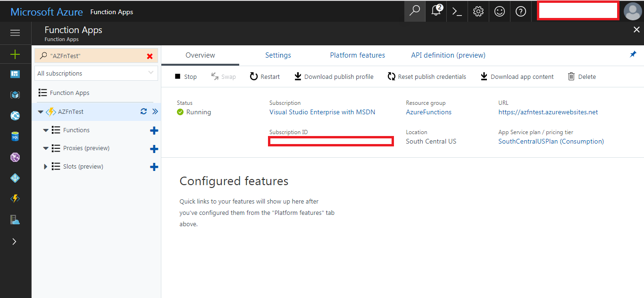Select the Functions tree item

(76, 130)
